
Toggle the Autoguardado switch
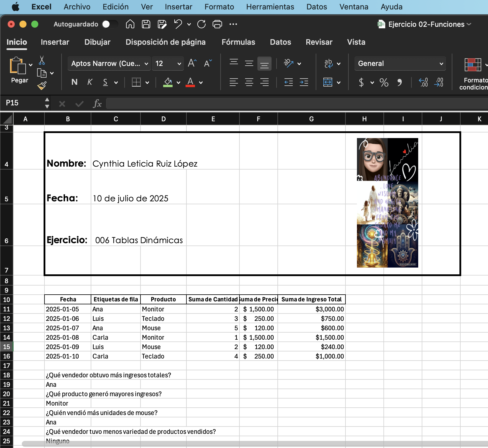(110, 24)
